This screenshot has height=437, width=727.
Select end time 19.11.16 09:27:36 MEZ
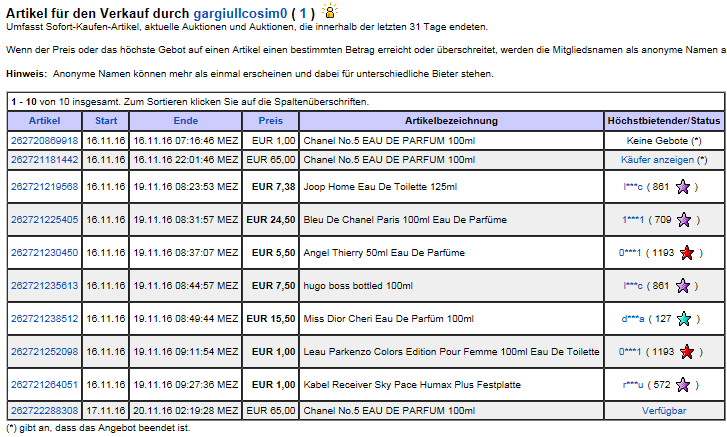(185, 385)
